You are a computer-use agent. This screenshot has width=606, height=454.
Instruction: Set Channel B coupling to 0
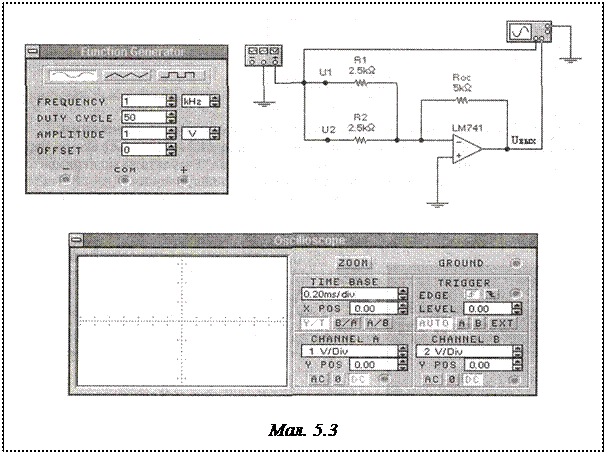point(451,379)
